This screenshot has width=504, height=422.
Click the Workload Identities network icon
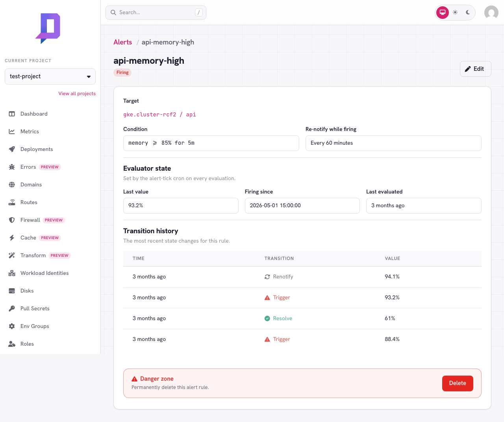[x=12, y=273]
